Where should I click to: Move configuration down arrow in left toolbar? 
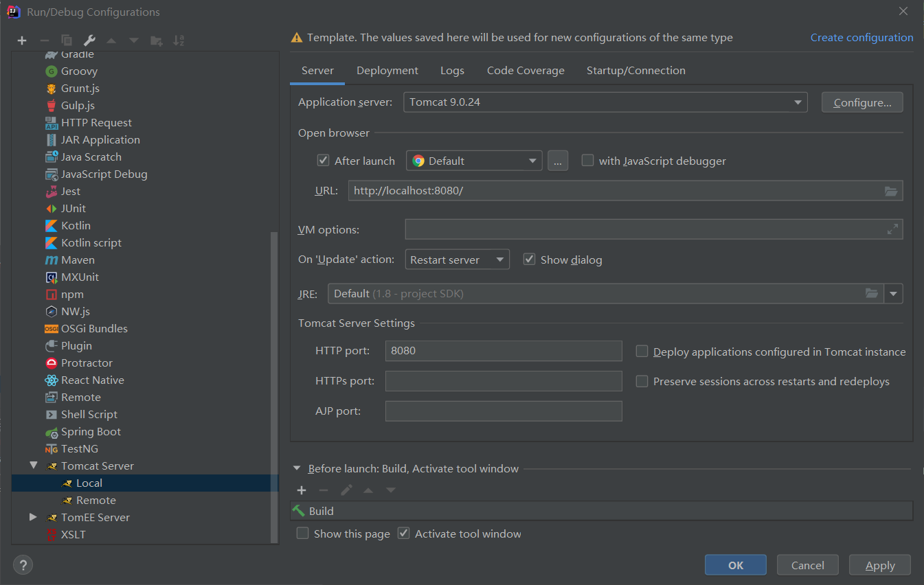pos(134,41)
